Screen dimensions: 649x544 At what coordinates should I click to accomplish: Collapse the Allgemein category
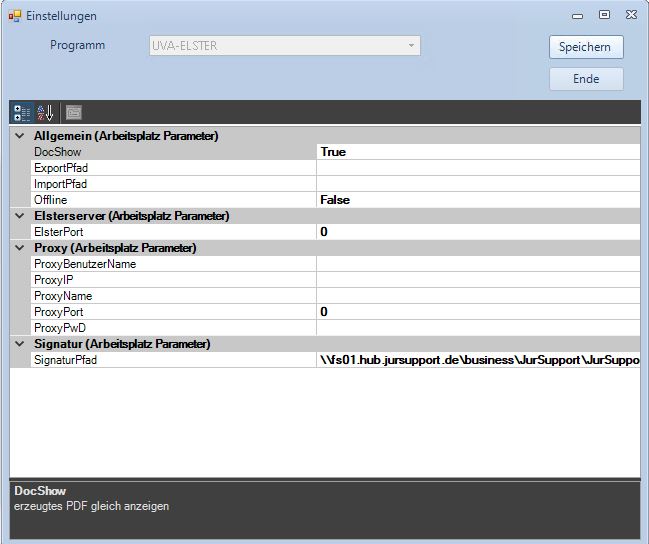[x=21, y=136]
